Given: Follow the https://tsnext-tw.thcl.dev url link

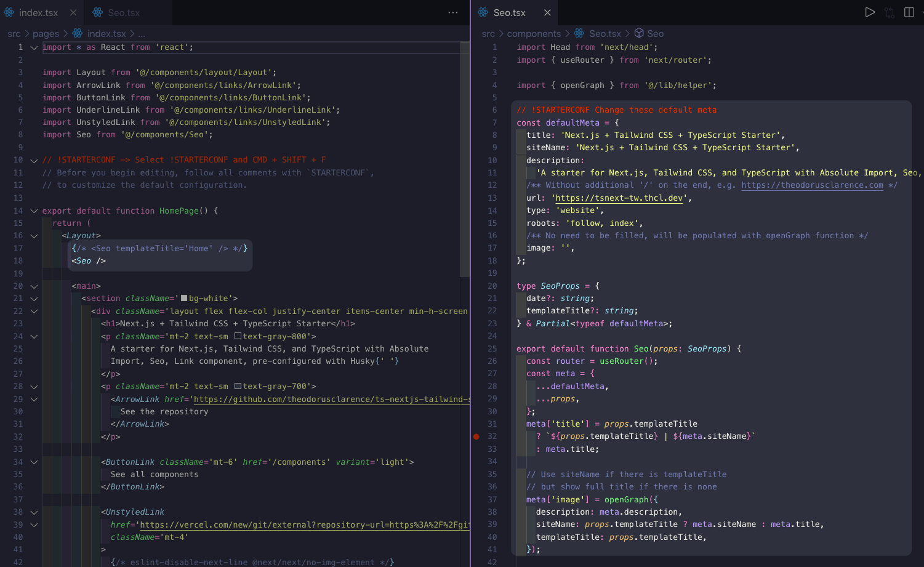Looking at the screenshot, I should [x=619, y=198].
